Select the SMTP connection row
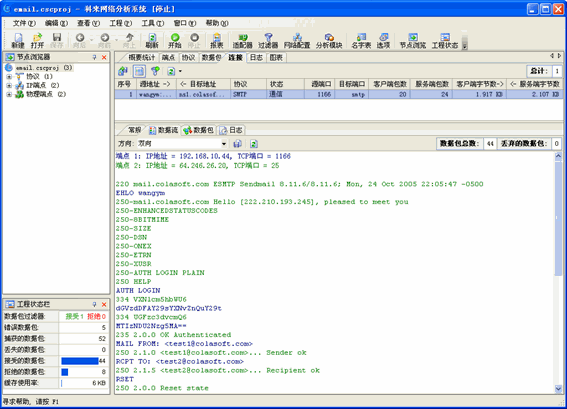Viewport: 567px width, 409px height. [x=339, y=94]
